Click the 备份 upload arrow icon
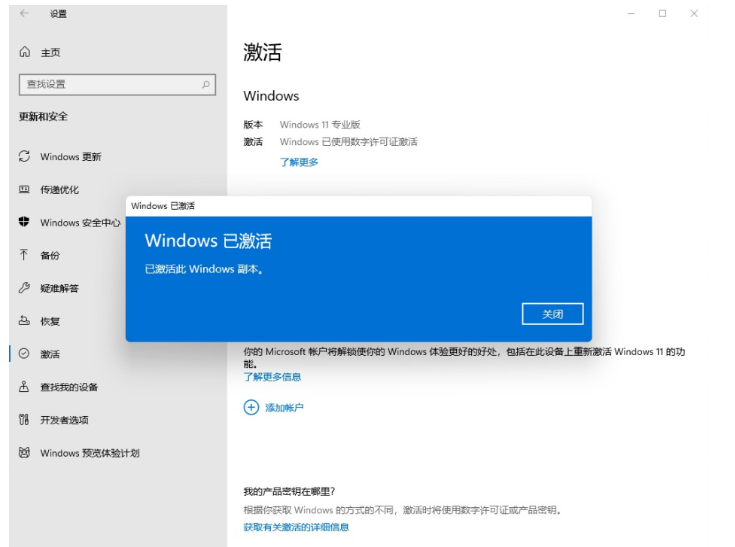The height and width of the screenshot is (547, 735). tap(25, 255)
